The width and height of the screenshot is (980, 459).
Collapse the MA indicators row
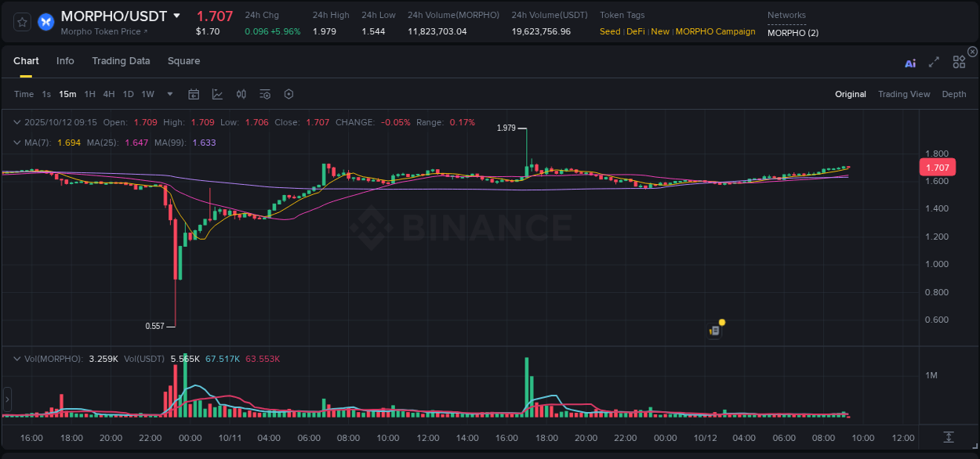[x=16, y=143]
